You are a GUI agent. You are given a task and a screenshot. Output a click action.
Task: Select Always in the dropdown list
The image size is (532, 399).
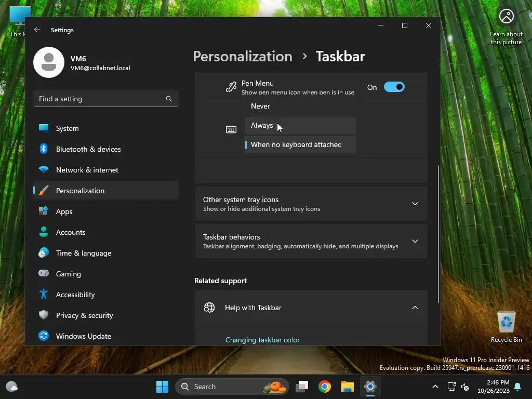tap(300, 126)
